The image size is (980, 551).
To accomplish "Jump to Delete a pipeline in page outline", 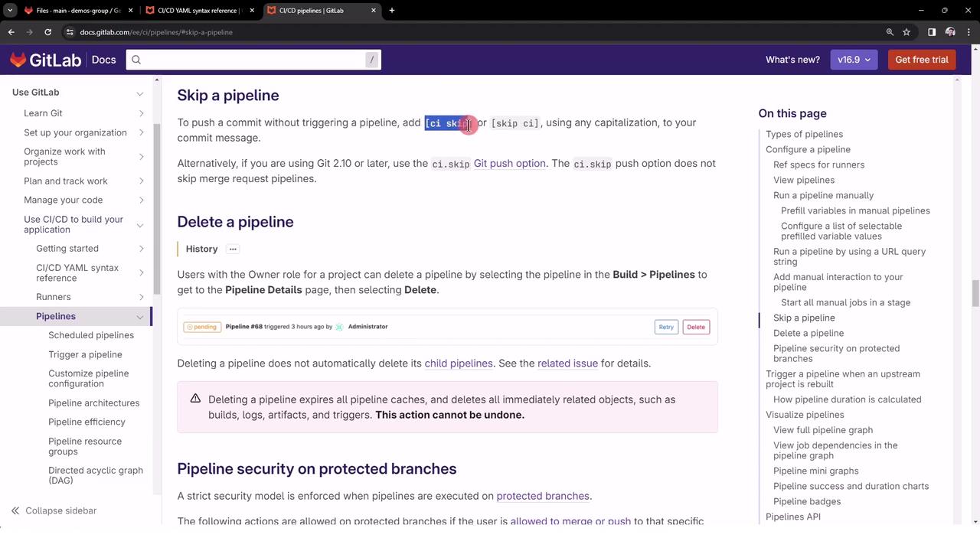I will 808,333.
